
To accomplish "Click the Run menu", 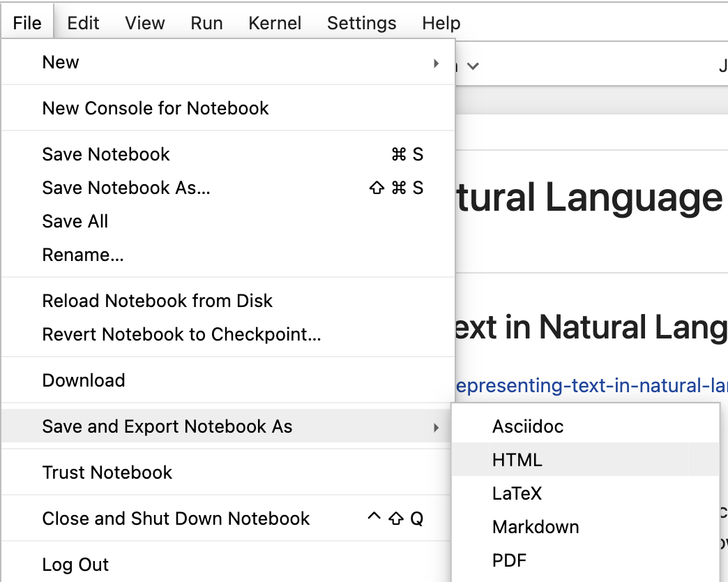I will [206, 23].
